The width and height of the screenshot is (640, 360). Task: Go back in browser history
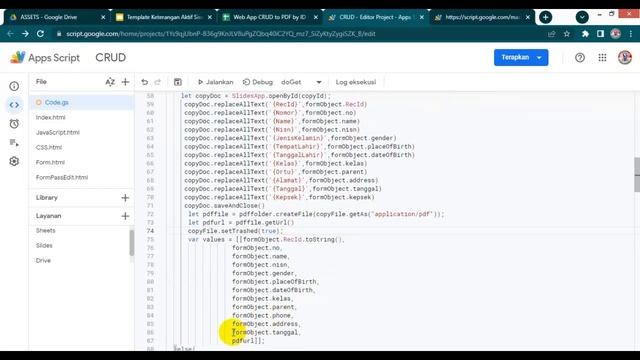[11, 34]
